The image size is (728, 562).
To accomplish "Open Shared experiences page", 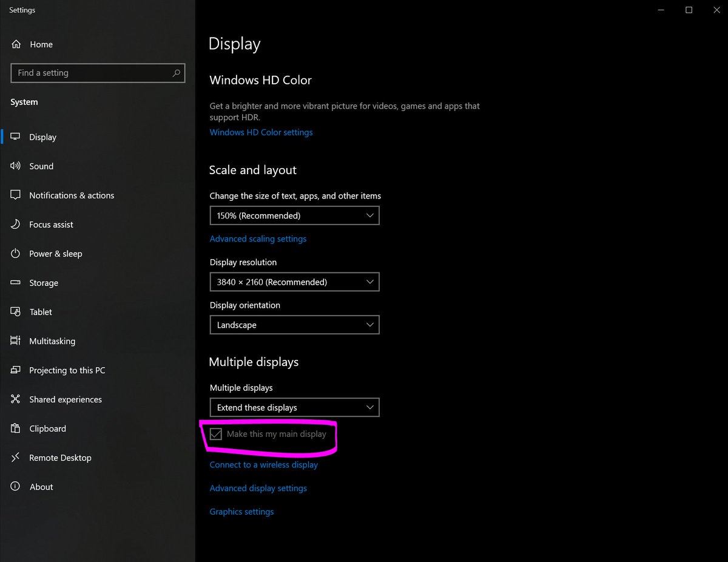I will pyautogui.click(x=66, y=399).
